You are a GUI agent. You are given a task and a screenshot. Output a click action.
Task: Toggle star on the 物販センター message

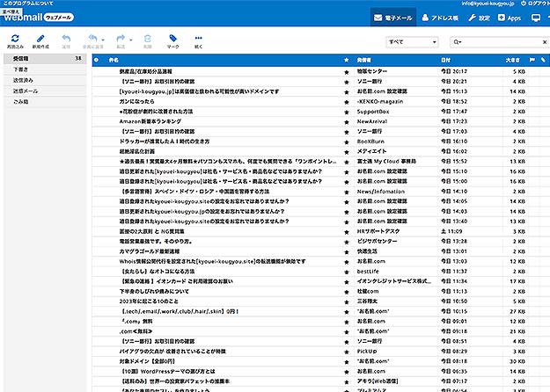click(347, 69)
